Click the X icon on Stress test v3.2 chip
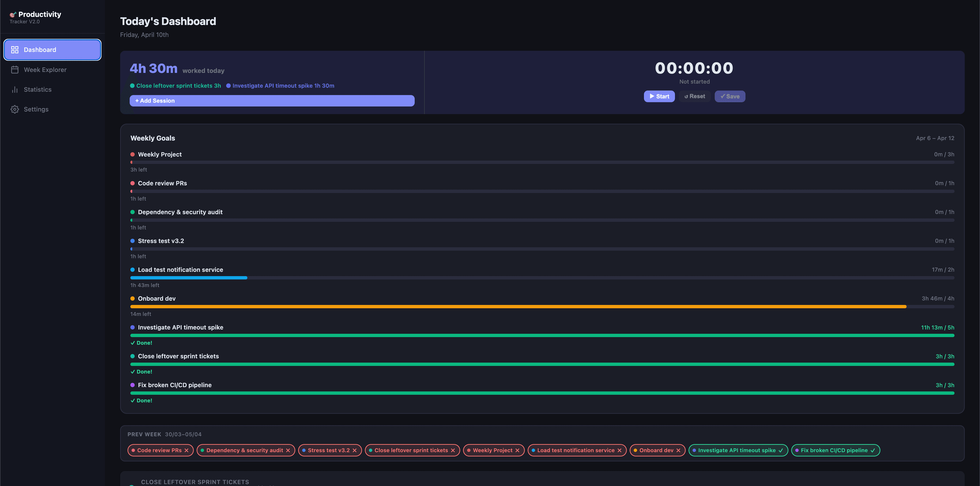Image resolution: width=980 pixels, height=486 pixels. (x=354, y=450)
